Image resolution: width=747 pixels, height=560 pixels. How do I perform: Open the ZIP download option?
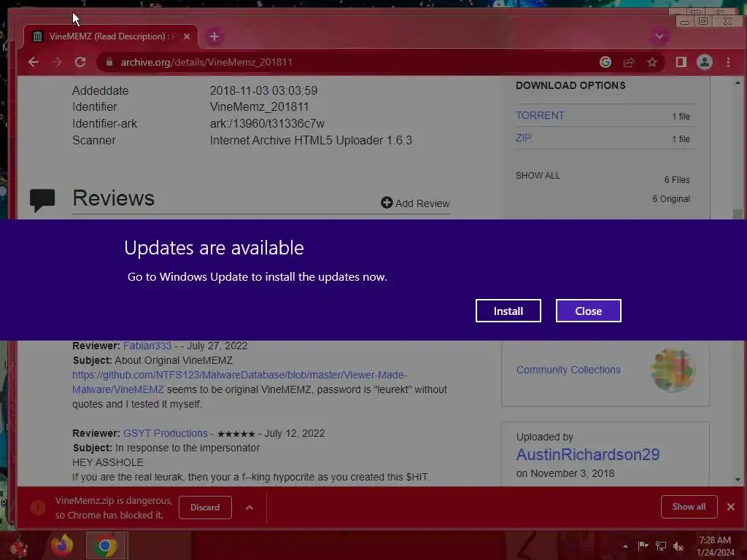523,138
